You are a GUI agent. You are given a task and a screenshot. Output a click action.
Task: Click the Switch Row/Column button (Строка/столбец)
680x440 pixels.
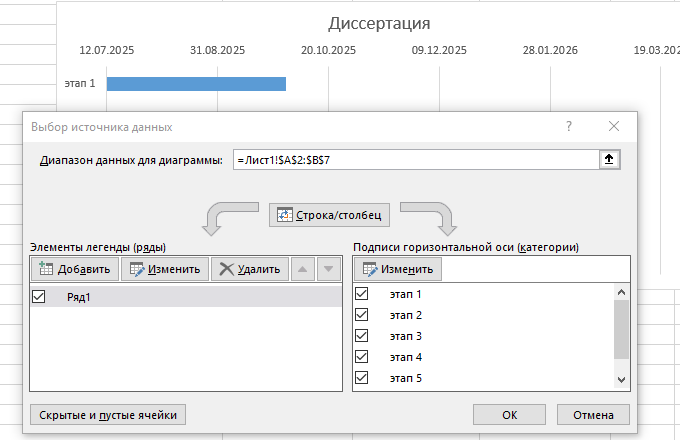tap(329, 215)
